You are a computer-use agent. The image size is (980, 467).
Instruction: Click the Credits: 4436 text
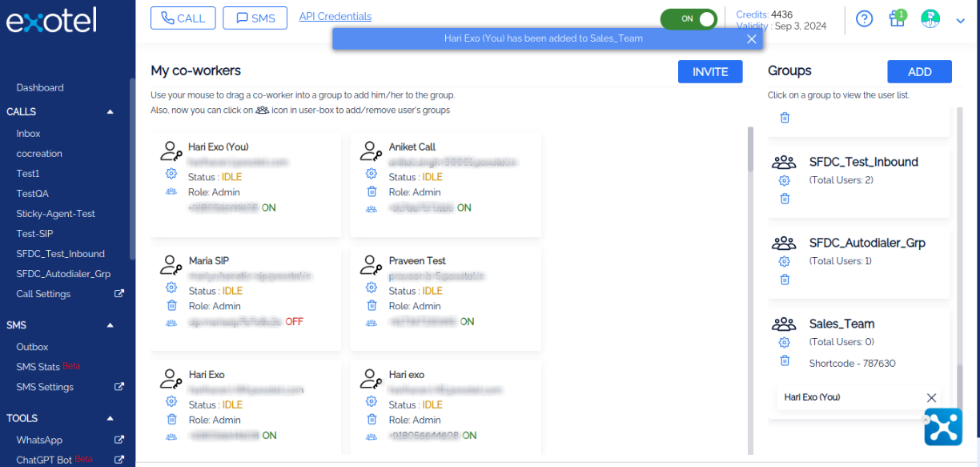[x=764, y=14]
